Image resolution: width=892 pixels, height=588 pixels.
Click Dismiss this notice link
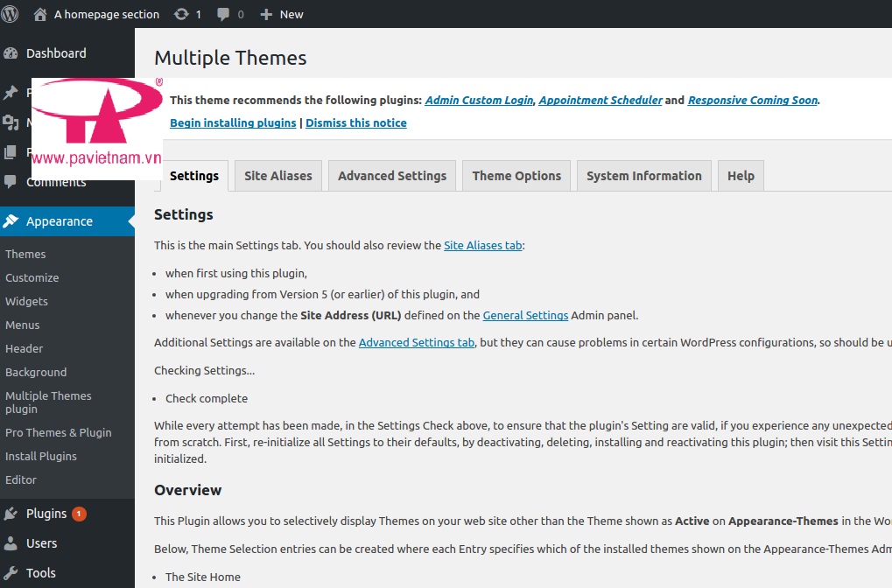tap(356, 122)
